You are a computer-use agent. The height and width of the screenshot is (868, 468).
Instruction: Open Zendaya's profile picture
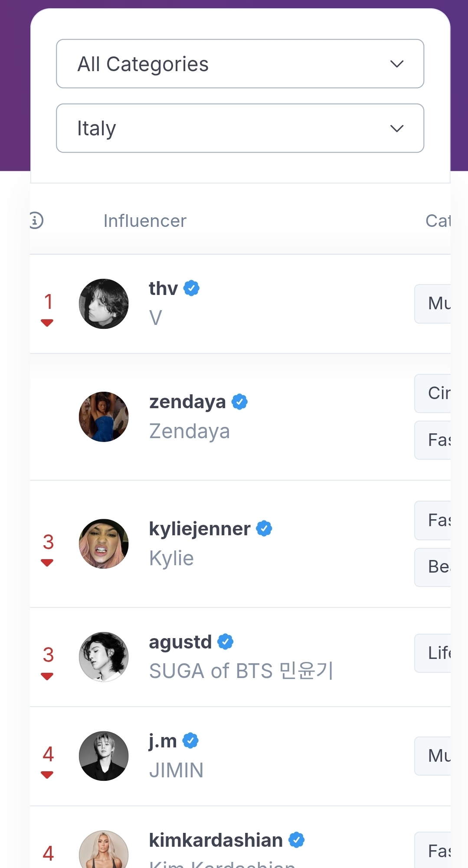[104, 417]
